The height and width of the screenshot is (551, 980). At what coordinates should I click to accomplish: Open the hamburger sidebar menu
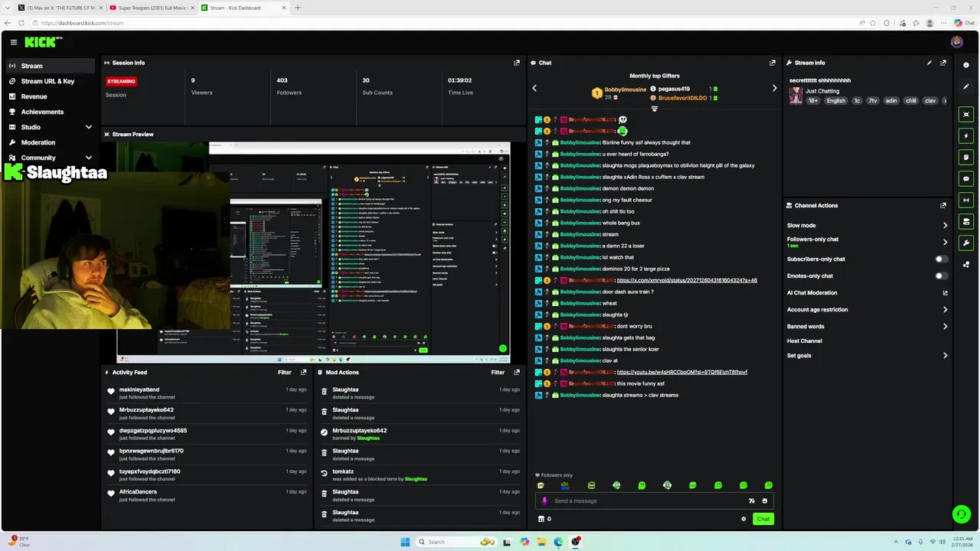tap(13, 42)
